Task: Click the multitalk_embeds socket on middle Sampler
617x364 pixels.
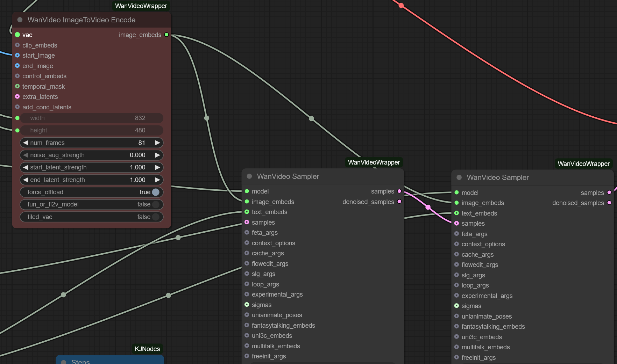Action: tap(247, 346)
